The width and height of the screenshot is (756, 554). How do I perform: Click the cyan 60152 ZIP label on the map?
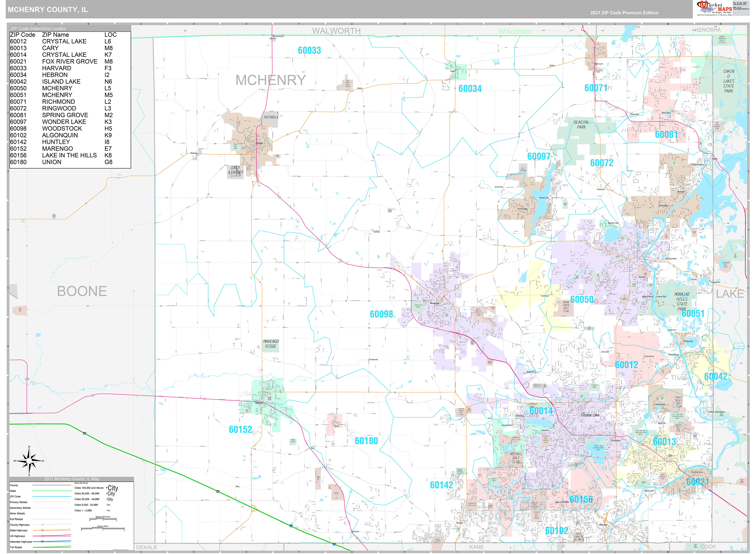pos(240,430)
